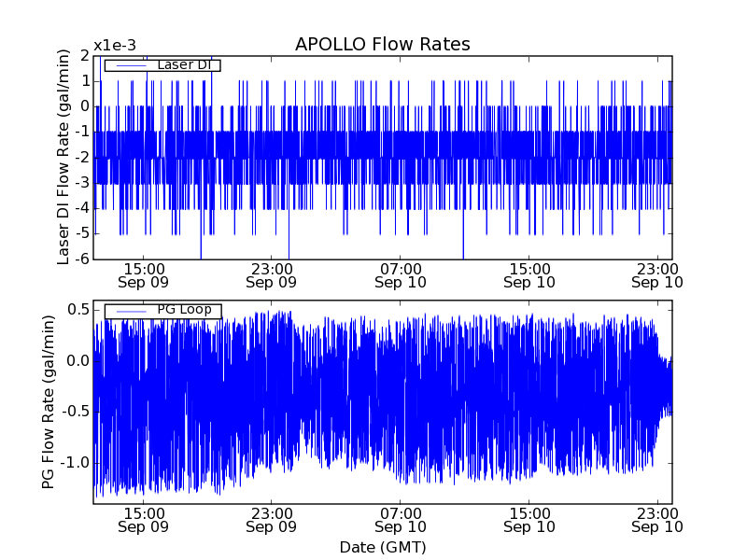Click the 07:00 Sep 10 tick in the top plot
Image resolution: width=747 pixels, height=560 pixels.
[401, 274]
